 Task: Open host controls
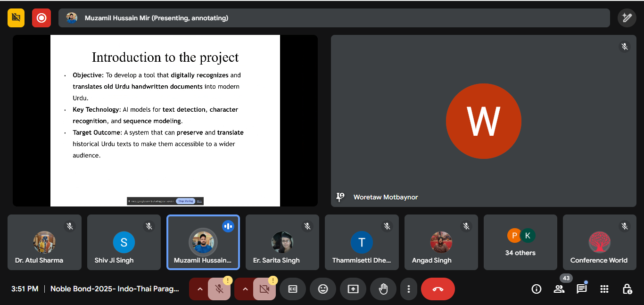coord(627,289)
